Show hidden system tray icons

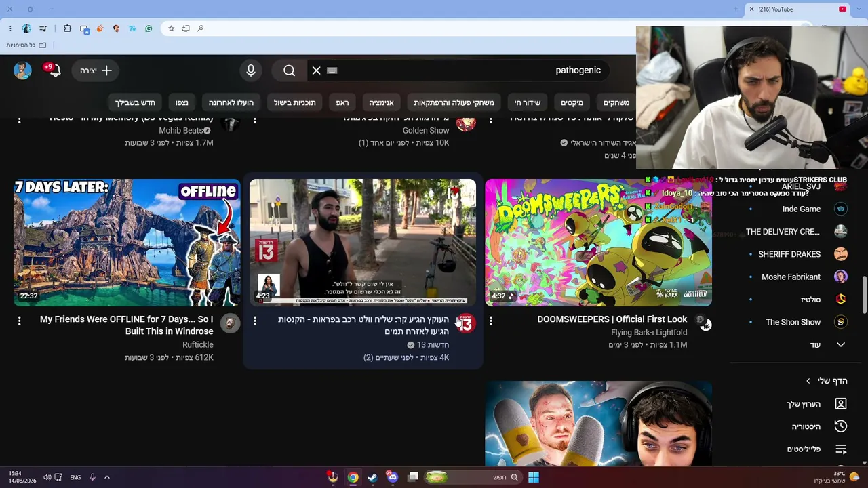click(x=106, y=477)
